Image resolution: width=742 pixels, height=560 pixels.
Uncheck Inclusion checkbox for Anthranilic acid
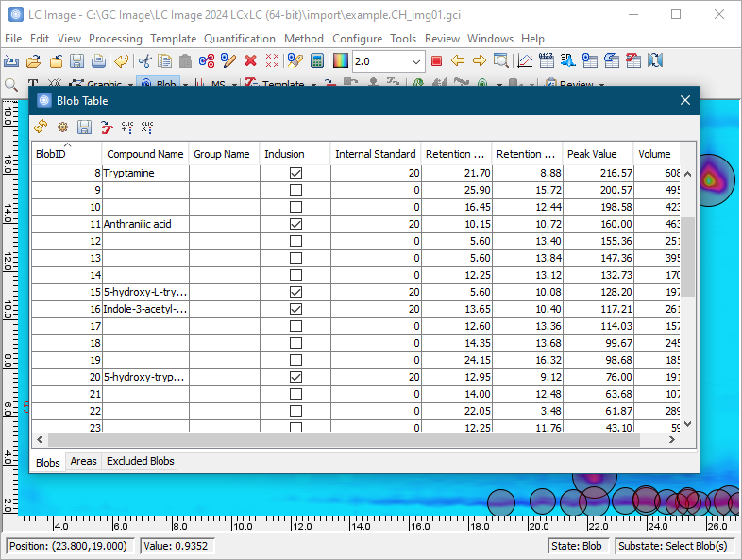[295, 225]
